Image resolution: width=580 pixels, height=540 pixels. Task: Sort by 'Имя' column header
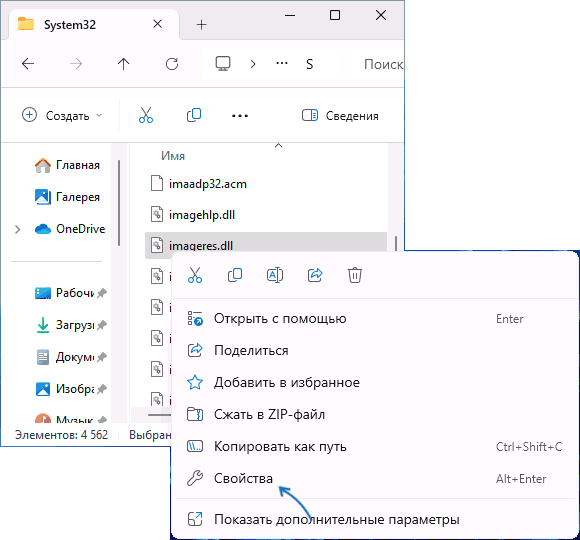(x=173, y=156)
